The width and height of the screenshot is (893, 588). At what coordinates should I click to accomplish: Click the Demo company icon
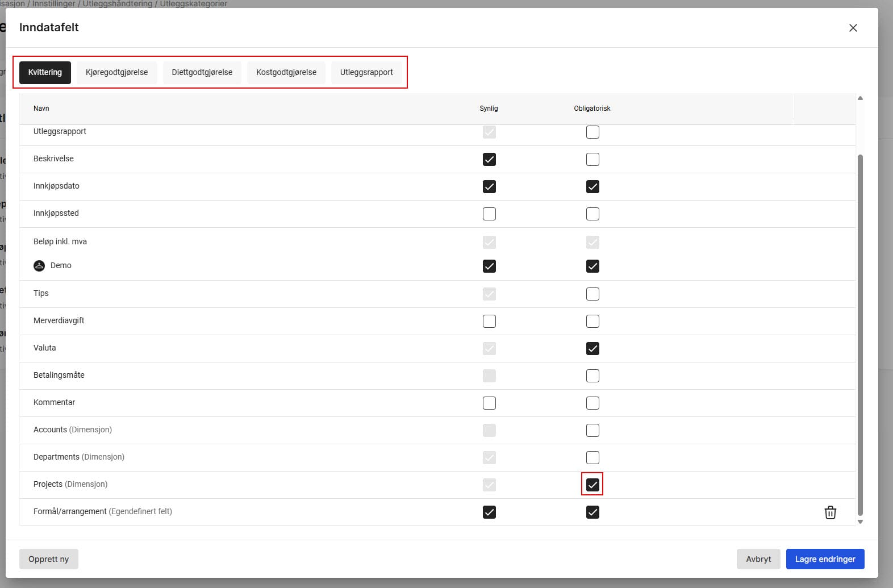tap(39, 266)
